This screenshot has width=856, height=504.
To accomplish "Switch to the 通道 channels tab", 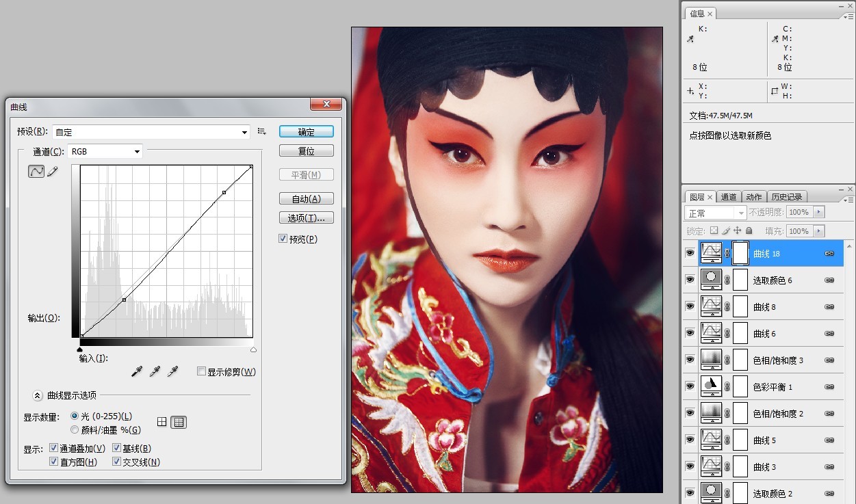I will pos(729,197).
